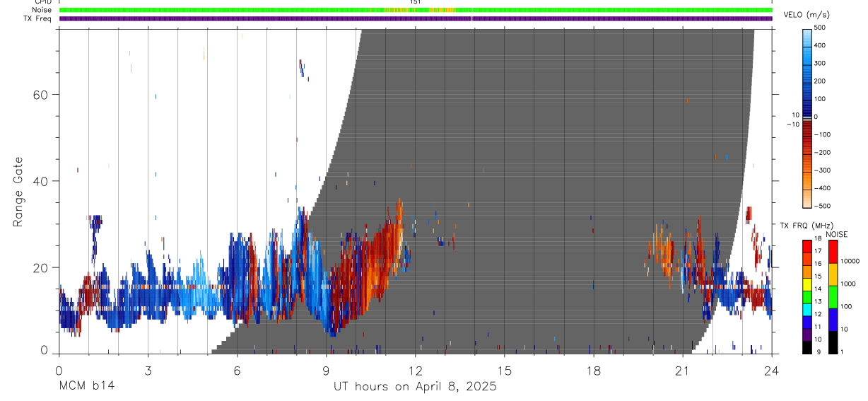Image resolution: width=868 pixels, height=401 pixels.
Task: Click the TX frequency color scale
Action: click(807, 297)
